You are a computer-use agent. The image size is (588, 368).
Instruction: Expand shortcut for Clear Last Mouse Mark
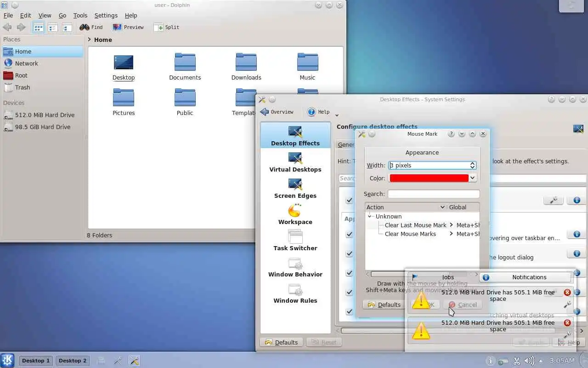(452, 225)
